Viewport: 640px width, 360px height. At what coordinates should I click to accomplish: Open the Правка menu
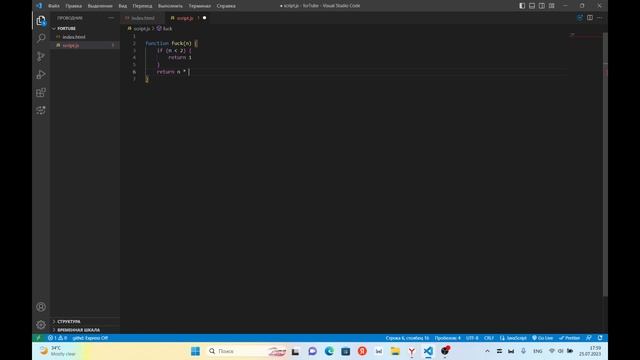pos(73,6)
